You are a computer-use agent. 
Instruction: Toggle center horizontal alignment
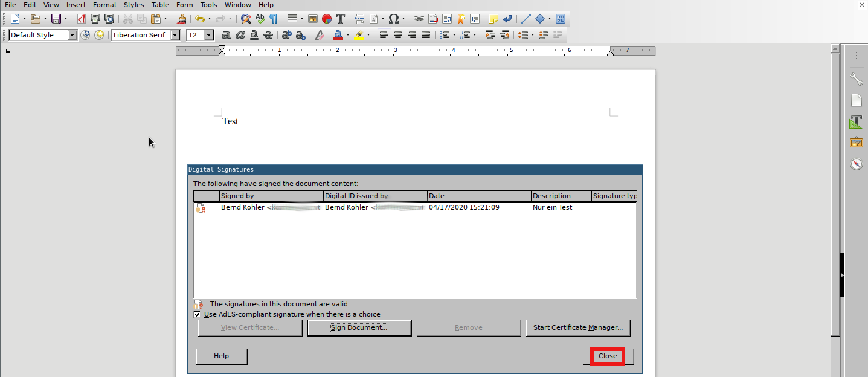(398, 35)
